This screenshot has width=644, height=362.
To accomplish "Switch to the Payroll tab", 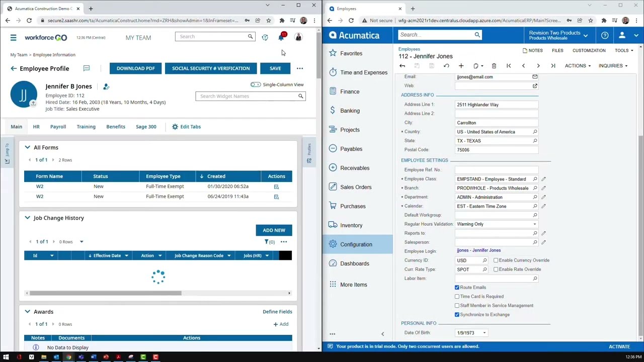I will 58,127.
